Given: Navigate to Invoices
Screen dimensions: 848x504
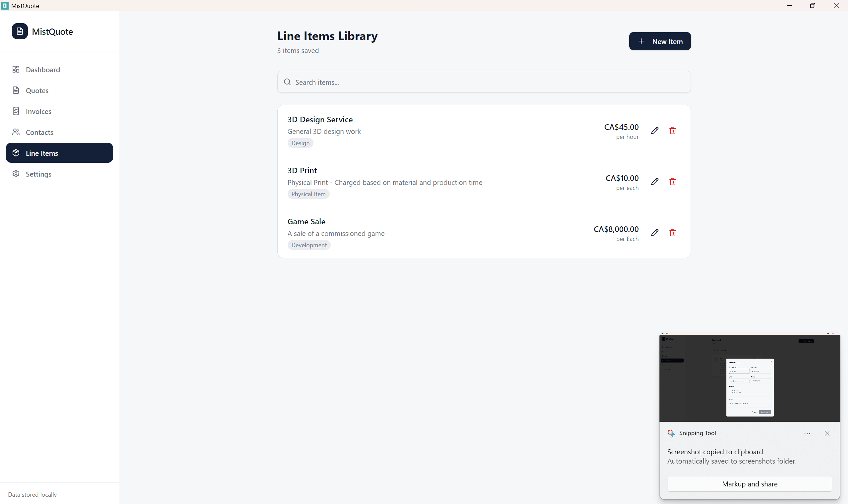Looking at the screenshot, I should pos(38,111).
